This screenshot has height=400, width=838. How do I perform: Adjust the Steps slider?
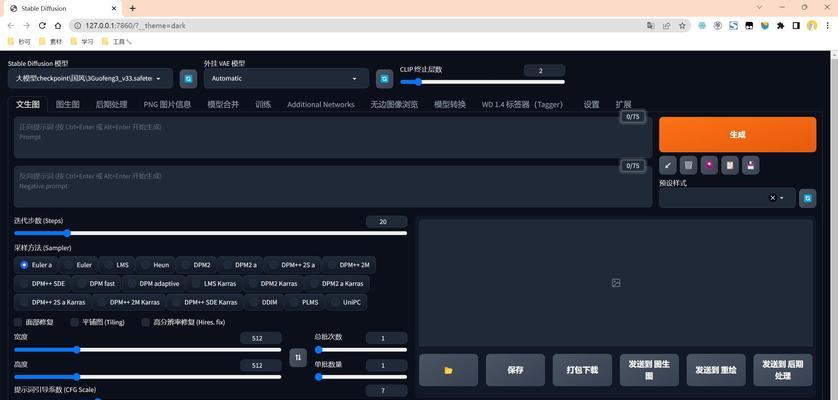pos(211,233)
